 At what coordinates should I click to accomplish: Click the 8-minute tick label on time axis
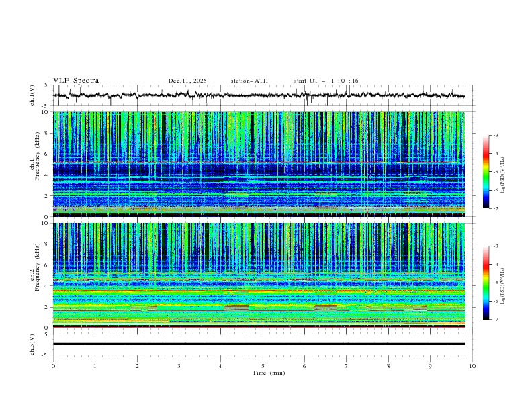pyautogui.click(x=388, y=365)
